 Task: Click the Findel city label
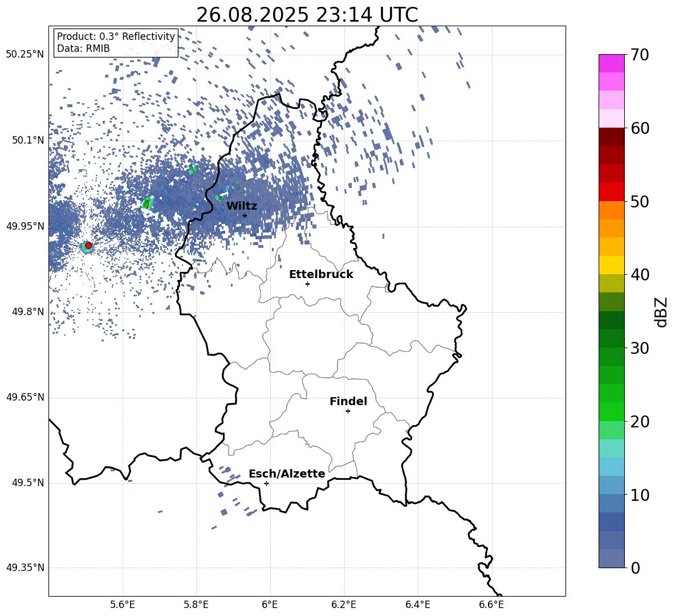[348, 401]
